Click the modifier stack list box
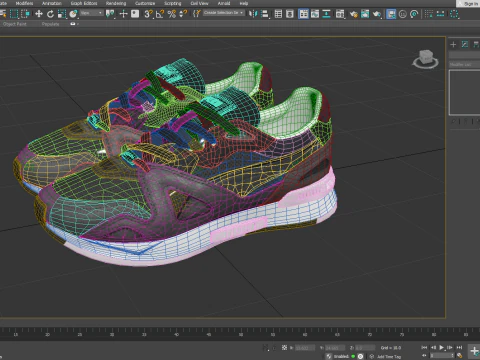This screenshot has width=480, height=360. pyautogui.click(x=465, y=92)
